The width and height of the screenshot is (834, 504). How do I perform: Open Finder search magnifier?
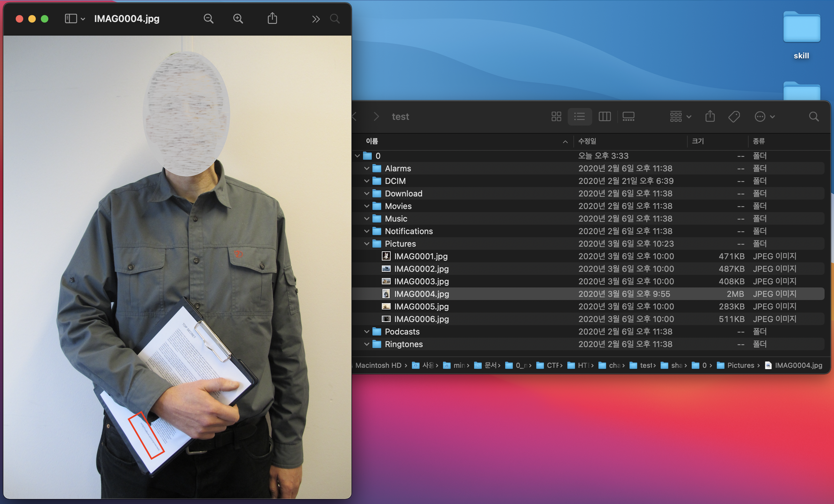point(814,117)
